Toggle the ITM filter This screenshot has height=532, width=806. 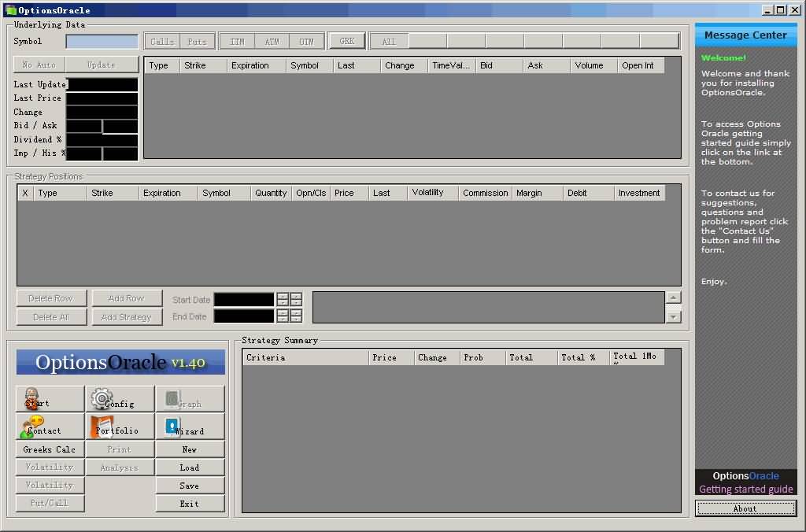237,41
